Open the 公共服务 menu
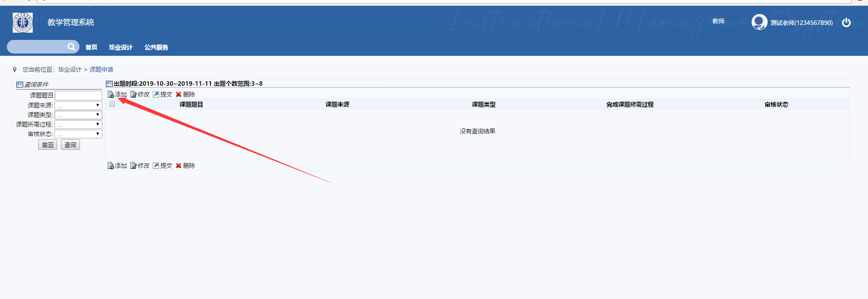 click(156, 47)
